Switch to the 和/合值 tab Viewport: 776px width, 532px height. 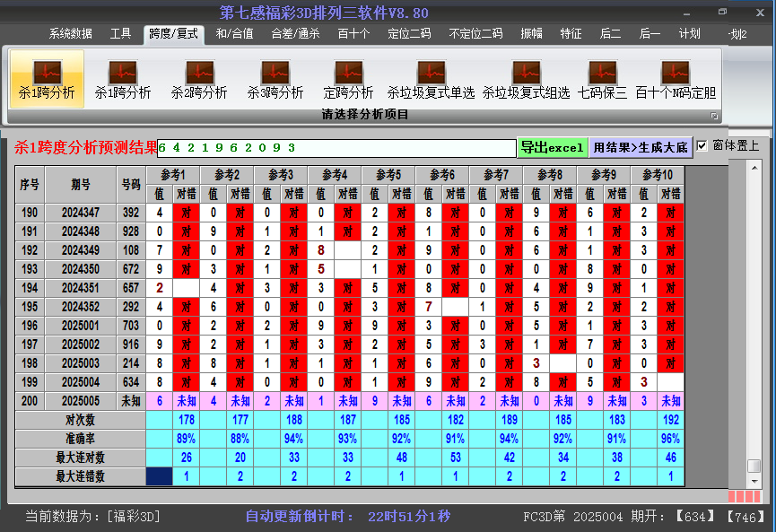coord(234,34)
